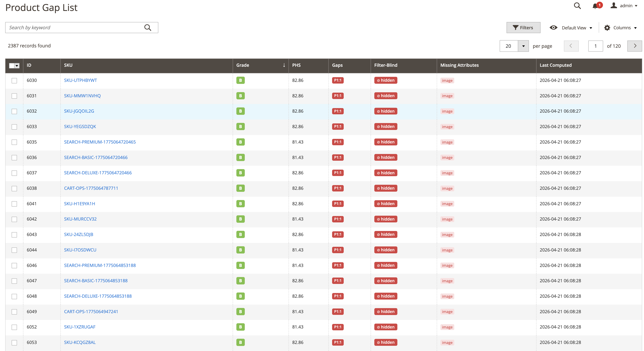Viewport: 644px width, 351px height.
Task: Expand the Default View dropdown
Action: coord(591,28)
